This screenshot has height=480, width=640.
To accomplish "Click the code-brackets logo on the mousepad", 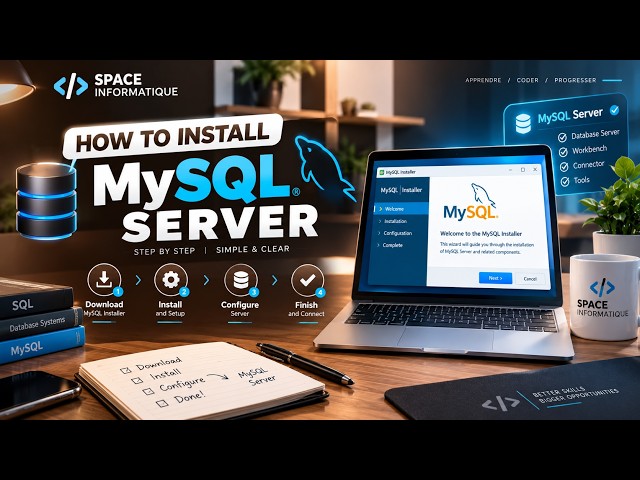I will [500, 403].
